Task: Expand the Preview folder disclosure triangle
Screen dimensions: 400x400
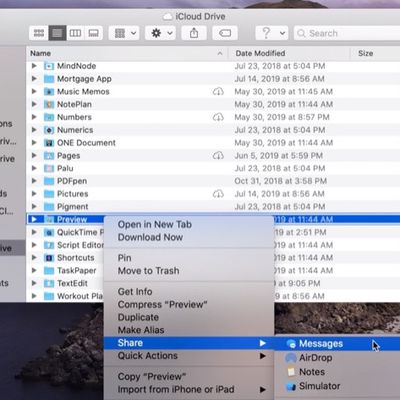Action: point(34,219)
